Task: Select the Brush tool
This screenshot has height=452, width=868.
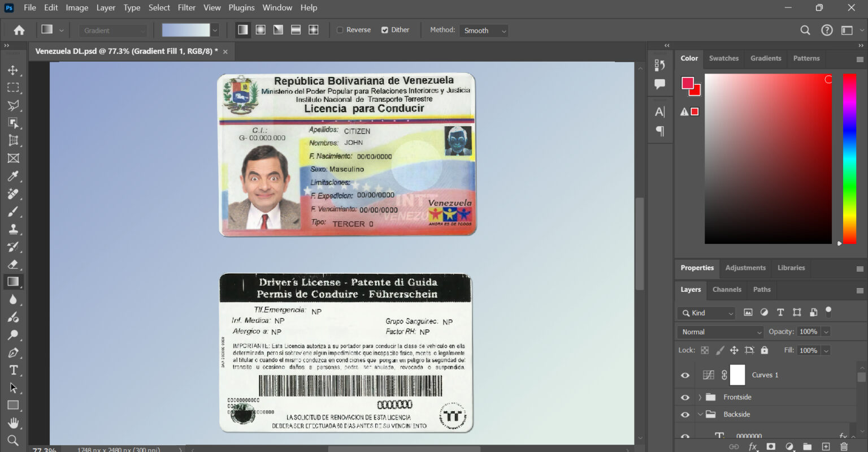Action: pyautogui.click(x=13, y=211)
